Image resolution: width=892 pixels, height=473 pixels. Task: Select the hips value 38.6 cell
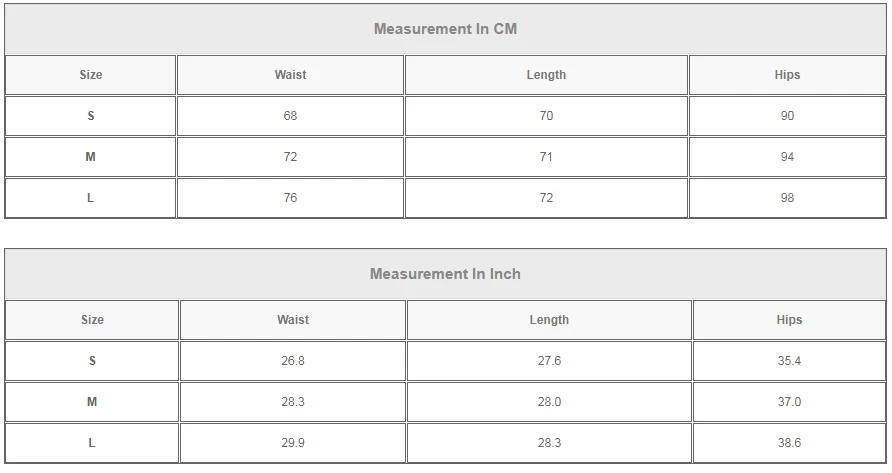pos(789,443)
